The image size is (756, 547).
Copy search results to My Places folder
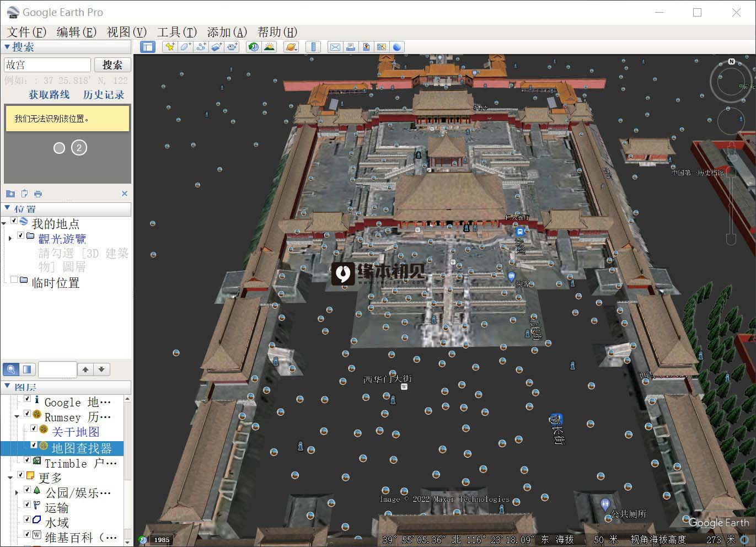(x=10, y=194)
